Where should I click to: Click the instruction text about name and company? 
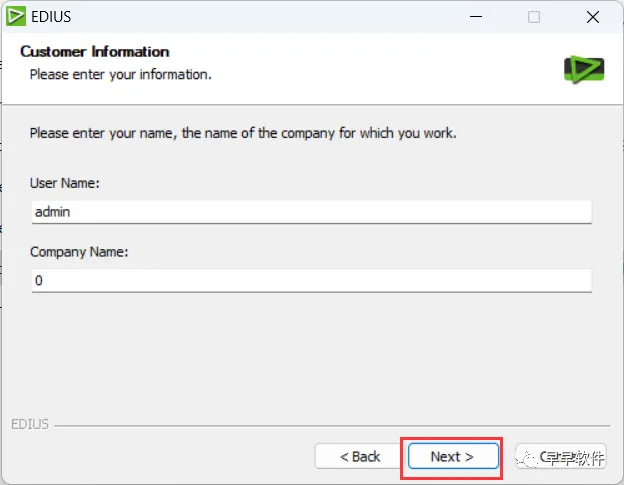tap(243, 133)
